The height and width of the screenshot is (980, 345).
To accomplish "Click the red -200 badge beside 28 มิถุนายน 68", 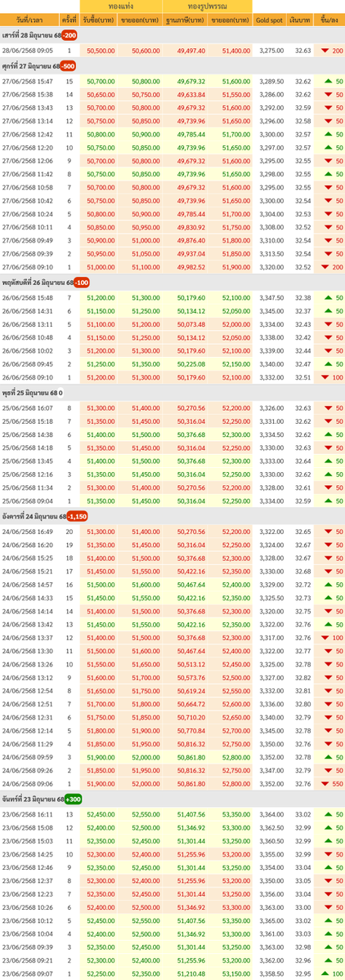I will (x=69, y=36).
